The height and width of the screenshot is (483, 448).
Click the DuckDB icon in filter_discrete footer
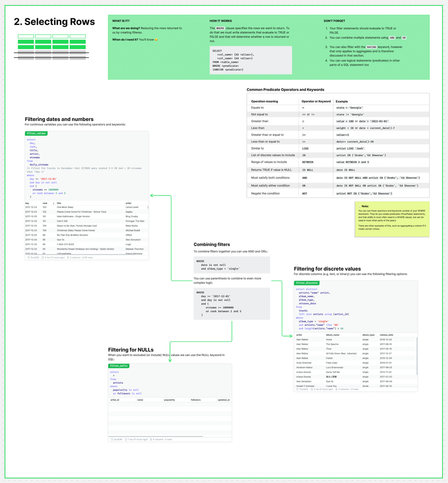click(x=298, y=389)
